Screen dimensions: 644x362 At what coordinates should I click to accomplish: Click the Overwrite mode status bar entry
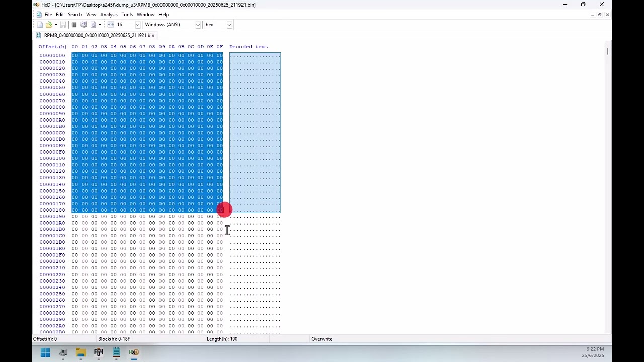pos(321,339)
